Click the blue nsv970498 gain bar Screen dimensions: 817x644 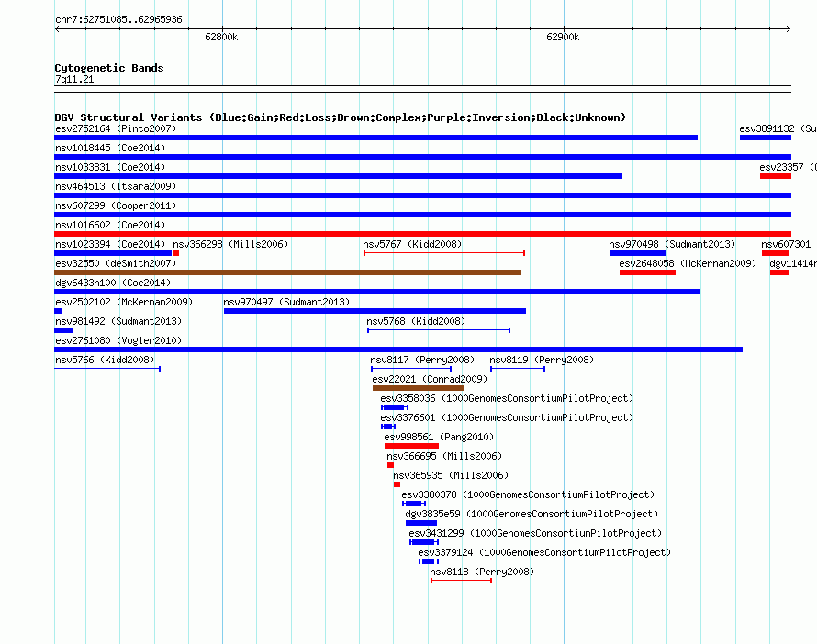(637, 253)
